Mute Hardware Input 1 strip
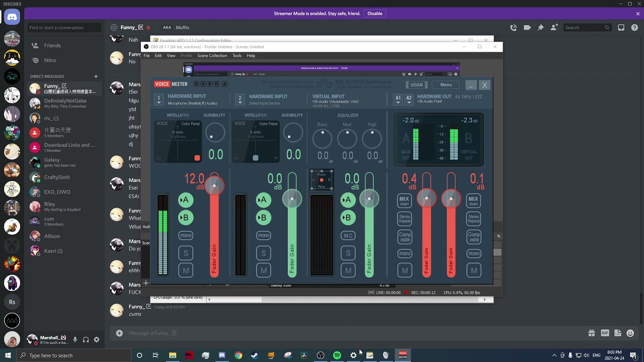644x362 pixels. click(186, 270)
